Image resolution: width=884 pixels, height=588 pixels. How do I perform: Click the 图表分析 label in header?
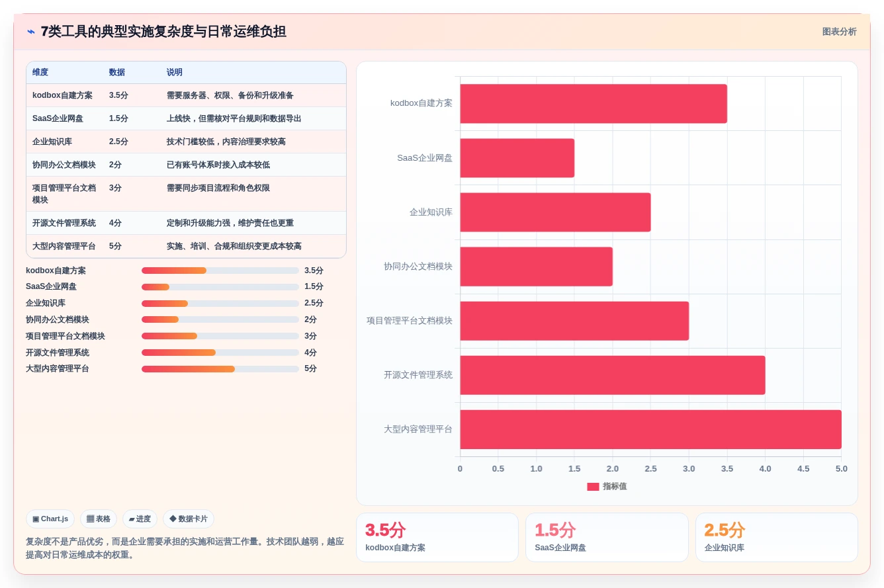(x=839, y=32)
